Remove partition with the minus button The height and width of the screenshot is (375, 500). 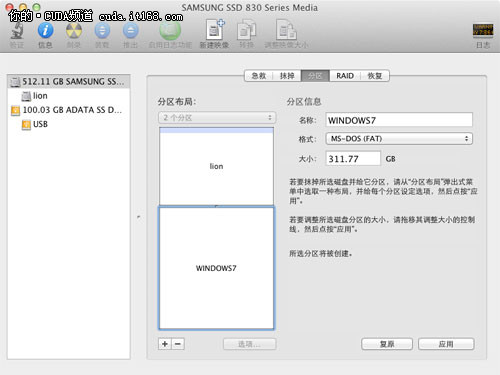pyautogui.click(x=178, y=344)
